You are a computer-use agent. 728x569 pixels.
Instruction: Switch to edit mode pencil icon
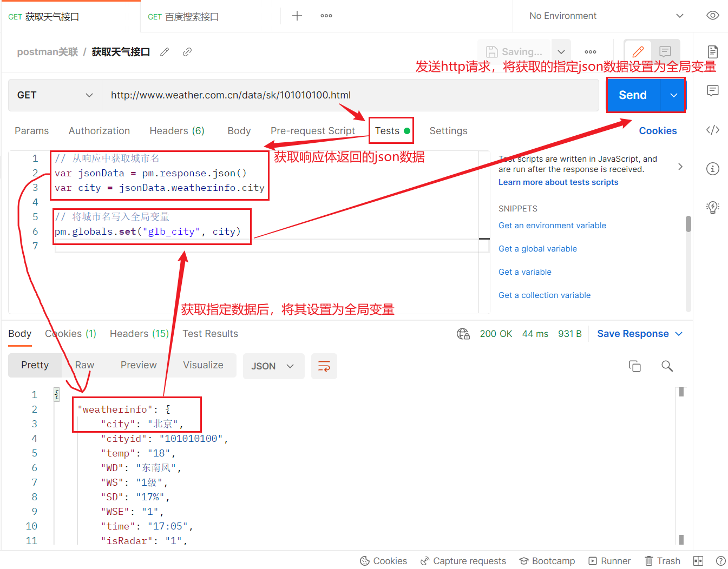point(638,52)
